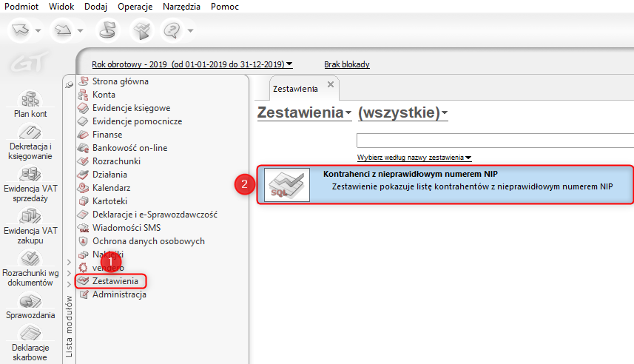Click the forward arrow toolbar icon
The image size is (634, 364).
click(x=63, y=30)
